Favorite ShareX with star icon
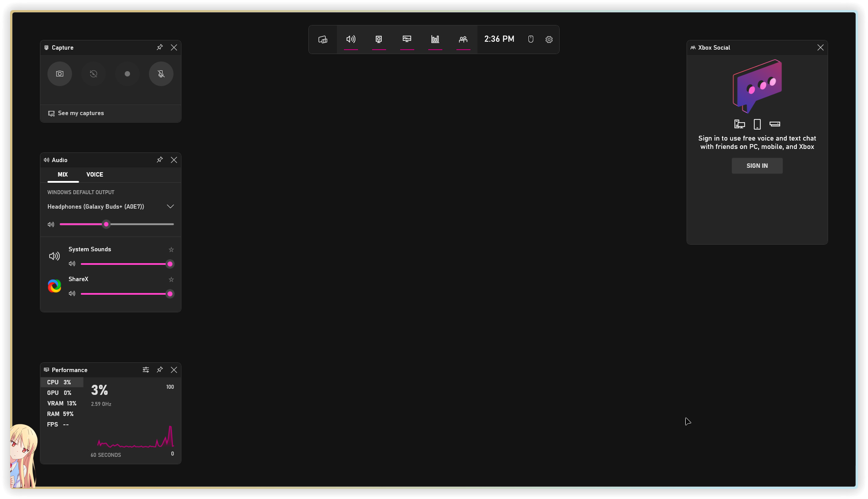 (171, 280)
